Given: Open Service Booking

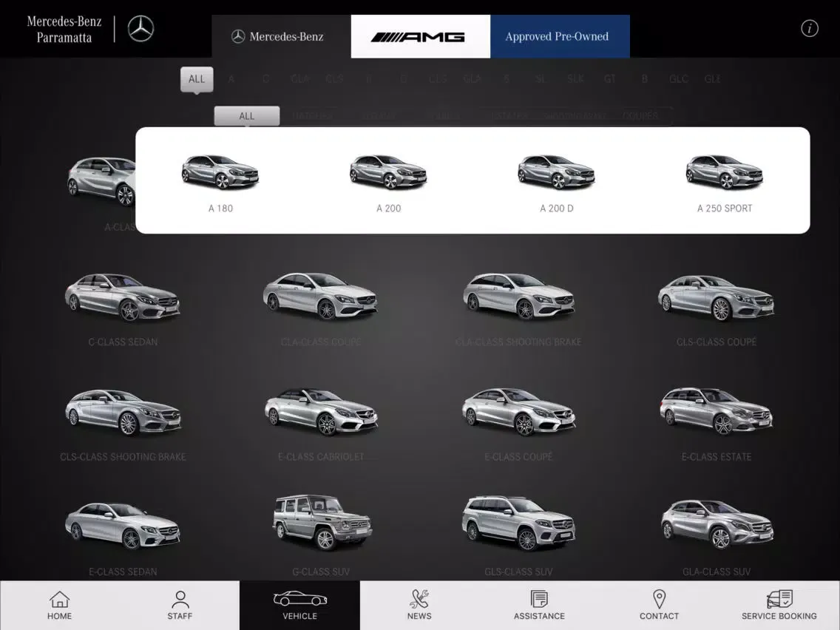Looking at the screenshot, I should click(779, 606).
